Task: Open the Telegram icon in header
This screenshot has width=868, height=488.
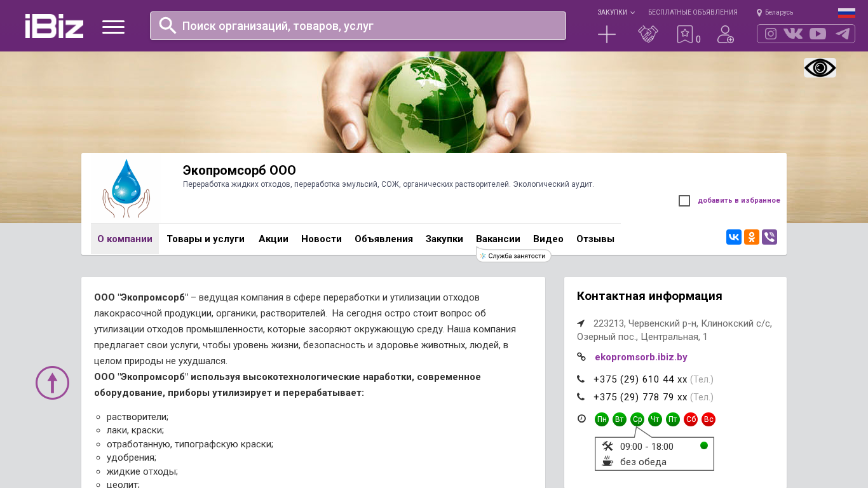Action: click(x=843, y=34)
